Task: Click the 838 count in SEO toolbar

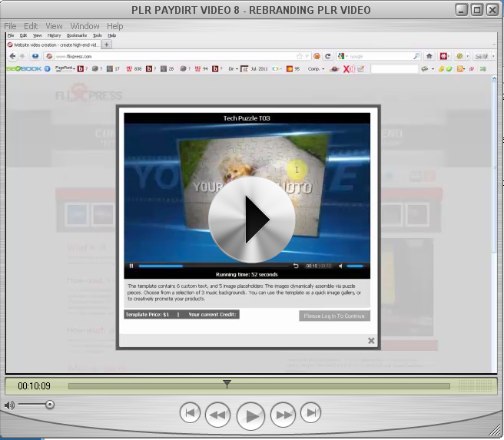Action: click(138, 69)
